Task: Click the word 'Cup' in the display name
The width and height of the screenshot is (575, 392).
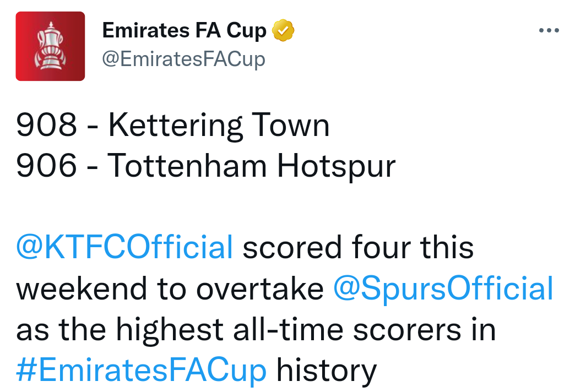Action: tap(246, 31)
